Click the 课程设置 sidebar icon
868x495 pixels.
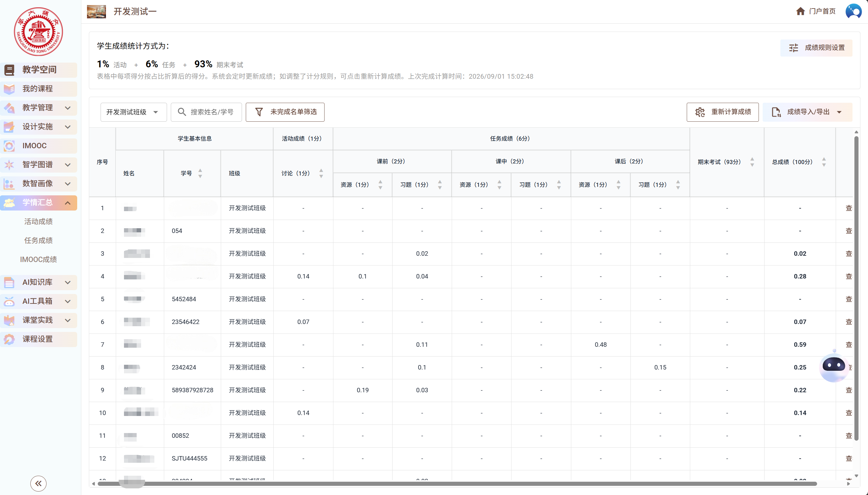click(9, 339)
